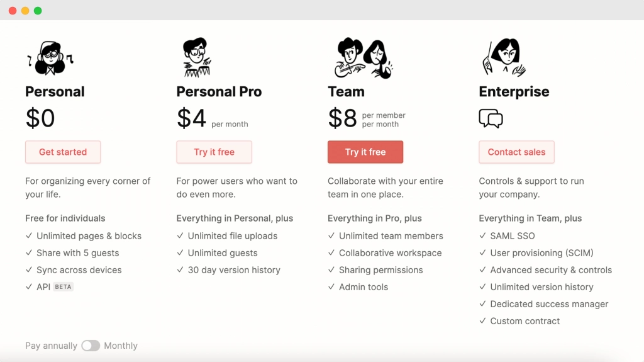Click the Dedicated success manager feature
This screenshot has width=644, height=362.
(549, 304)
